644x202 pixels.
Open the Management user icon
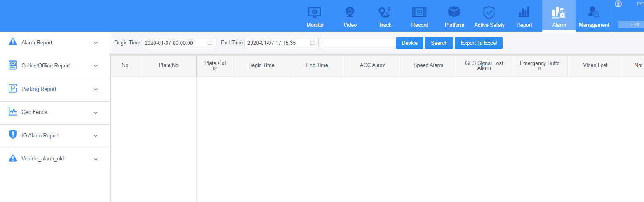coord(594,12)
